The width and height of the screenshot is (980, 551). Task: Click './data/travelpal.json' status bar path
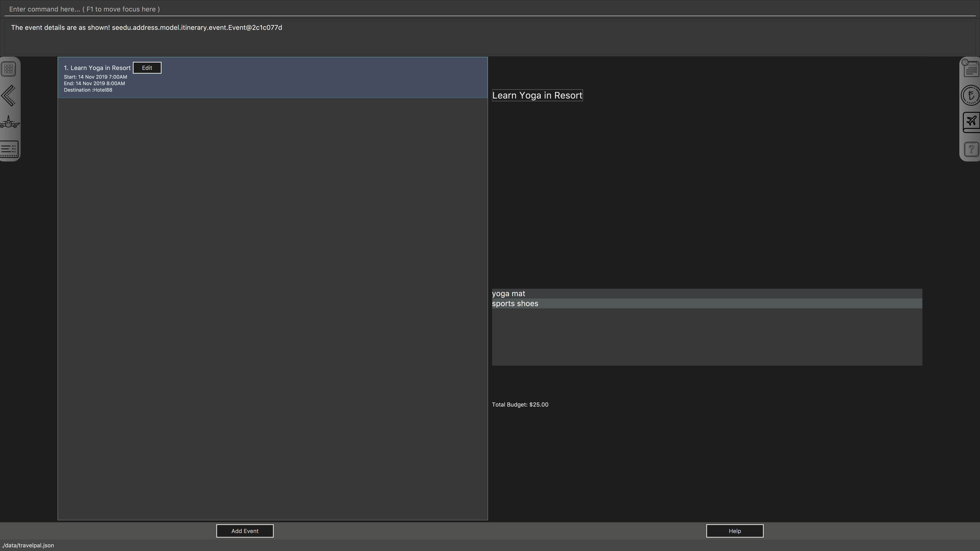pyautogui.click(x=27, y=545)
